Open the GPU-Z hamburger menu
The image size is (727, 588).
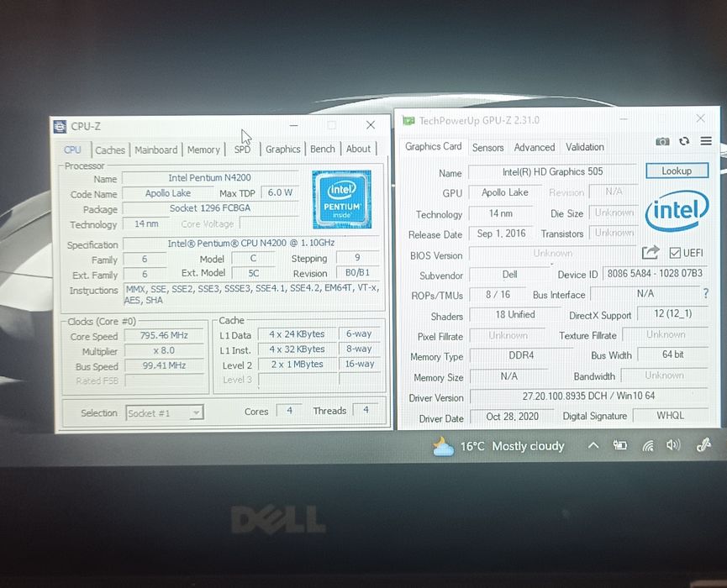(x=706, y=141)
